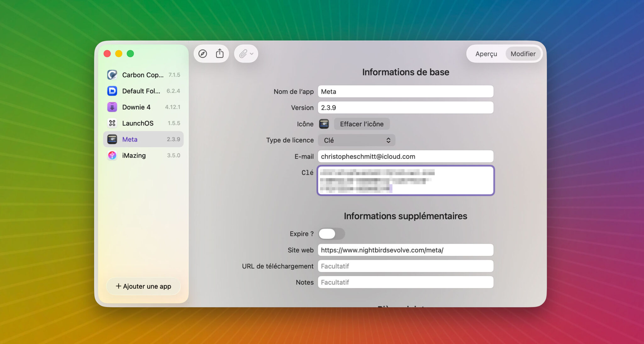Select Carbon Copy Cloner in sidebar
Image resolution: width=644 pixels, height=344 pixels.
[143, 75]
